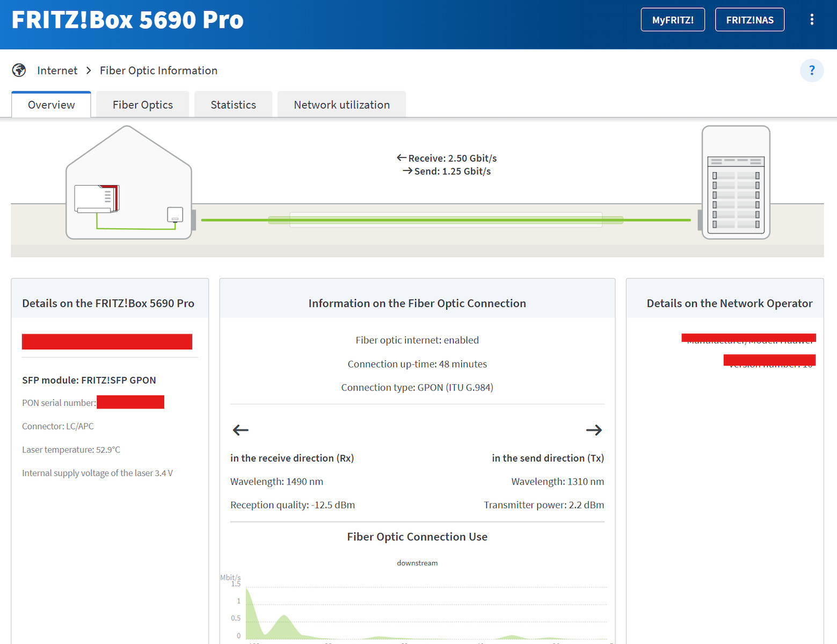Click the right arrow send direction icon
The width and height of the screenshot is (837, 644).
pos(594,430)
